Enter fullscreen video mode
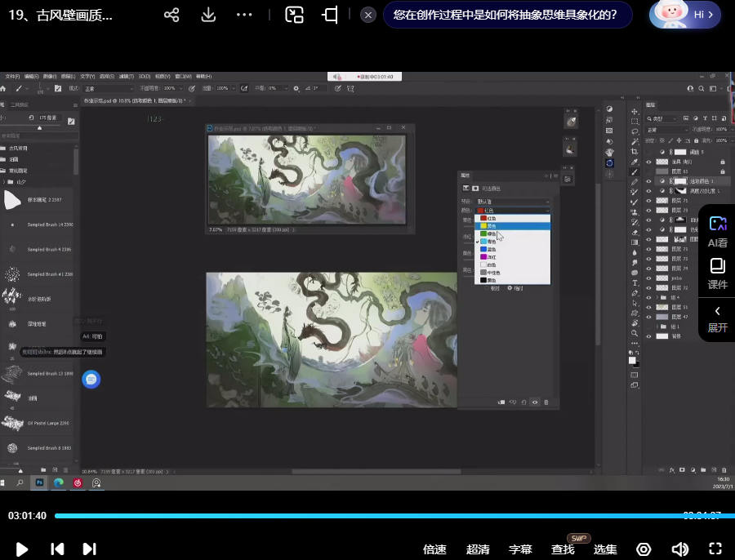The image size is (735, 560). (715, 549)
